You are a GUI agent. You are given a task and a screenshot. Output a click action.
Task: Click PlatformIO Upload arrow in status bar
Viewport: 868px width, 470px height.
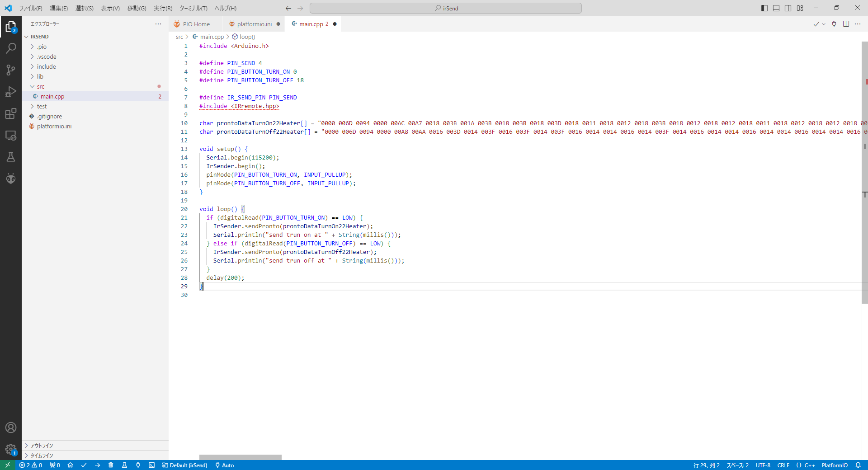pos(97,465)
